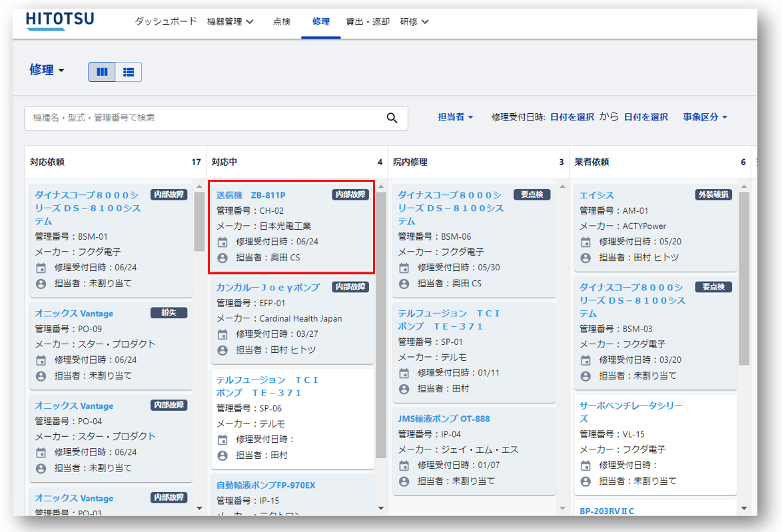Viewport: 782px width, 532px height.
Task: Click calendar icon on IP-04 card
Action: (x=404, y=465)
